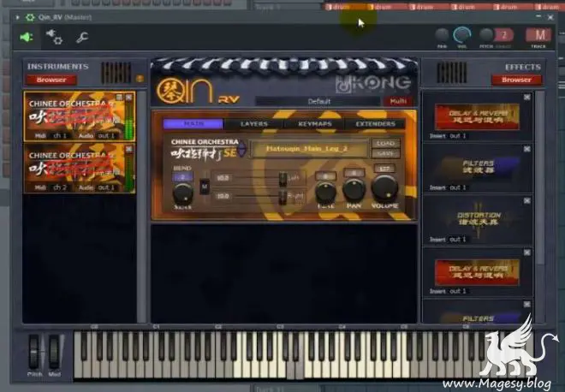Click the green plugin editor plug icon

(x=27, y=37)
